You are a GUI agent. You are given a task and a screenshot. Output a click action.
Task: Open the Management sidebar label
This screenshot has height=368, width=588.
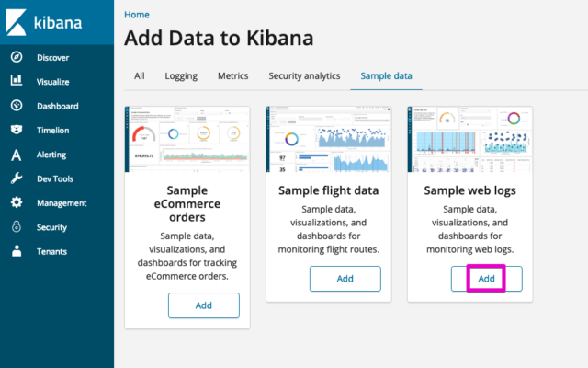62,203
